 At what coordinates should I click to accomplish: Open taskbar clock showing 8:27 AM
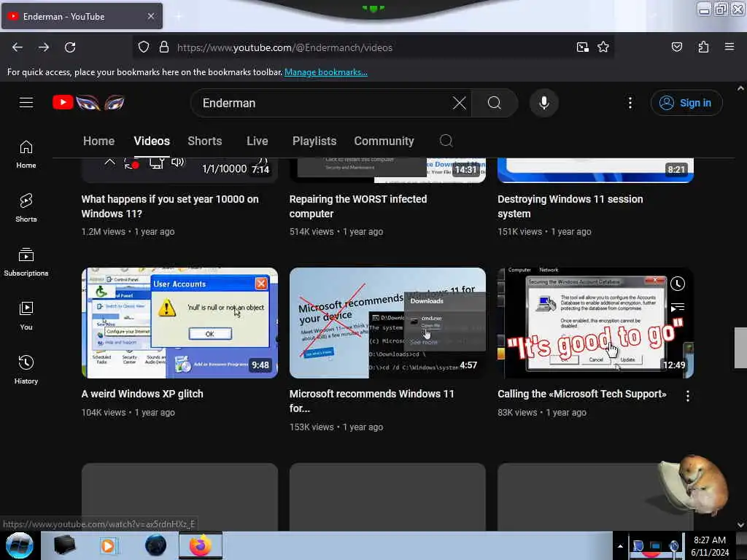[710, 546]
